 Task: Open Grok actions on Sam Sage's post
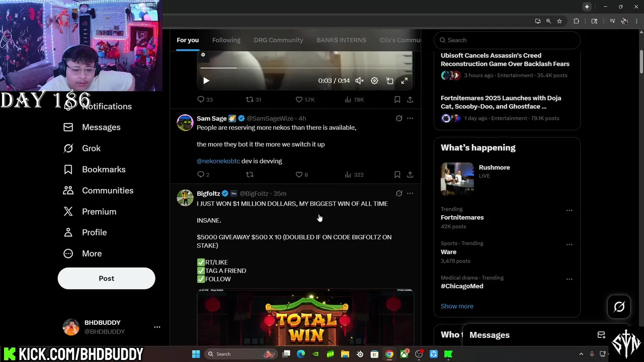(399, 118)
